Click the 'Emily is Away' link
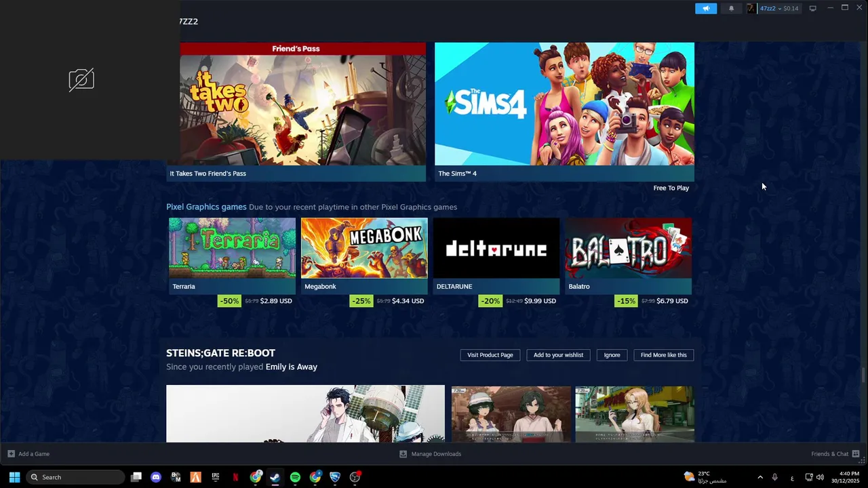 point(292,367)
